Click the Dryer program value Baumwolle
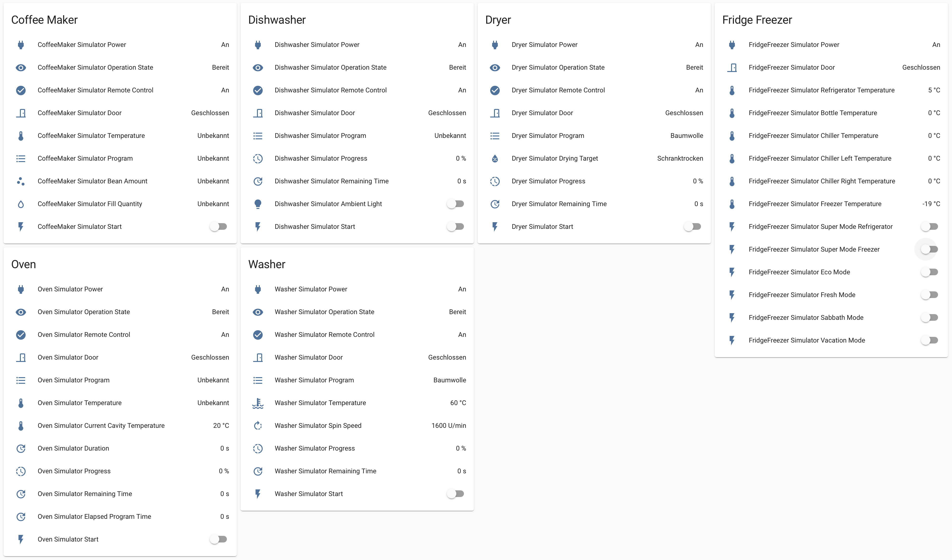The height and width of the screenshot is (560, 952). pyautogui.click(x=687, y=135)
